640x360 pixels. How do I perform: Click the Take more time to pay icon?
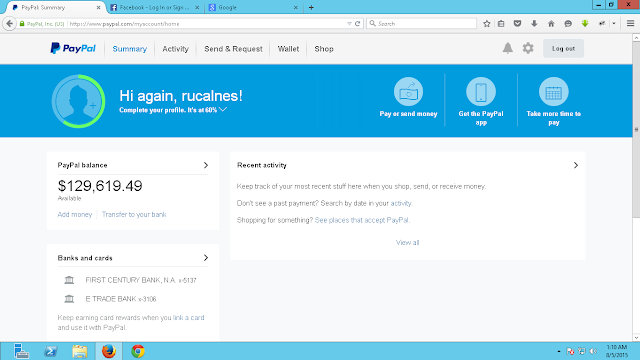[x=553, y=91]
